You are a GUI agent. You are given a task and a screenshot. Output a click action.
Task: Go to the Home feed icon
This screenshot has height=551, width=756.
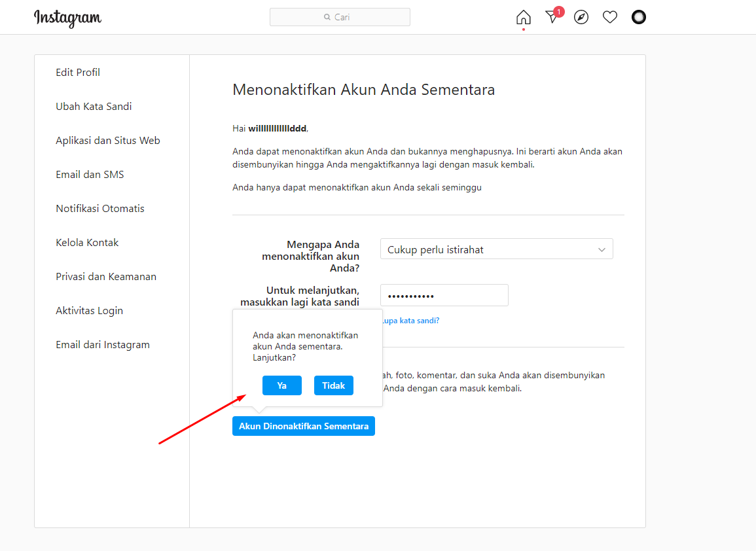coord(524,18)
